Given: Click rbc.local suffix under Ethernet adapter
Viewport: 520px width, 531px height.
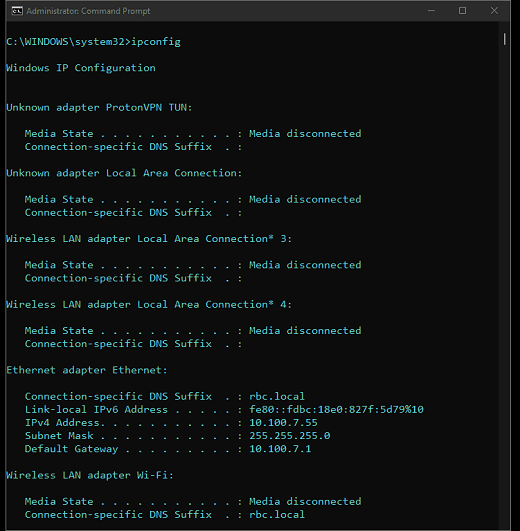Looking at the screenshot, I should point(277,396).
